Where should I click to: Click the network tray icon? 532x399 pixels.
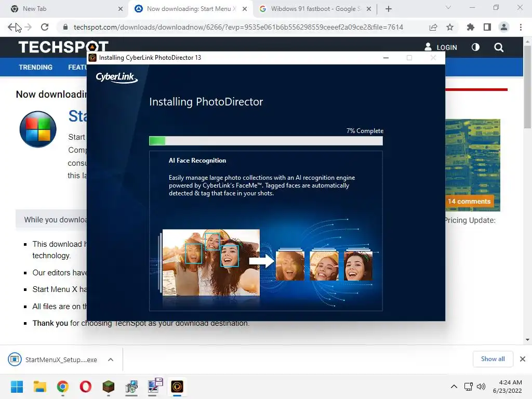469,387
